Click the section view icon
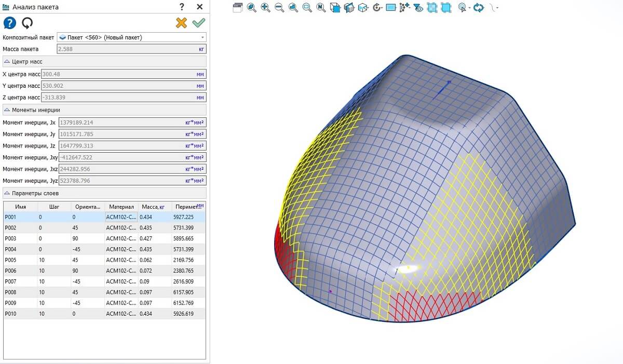Screen dimensions: 623x364 [349, 7]
